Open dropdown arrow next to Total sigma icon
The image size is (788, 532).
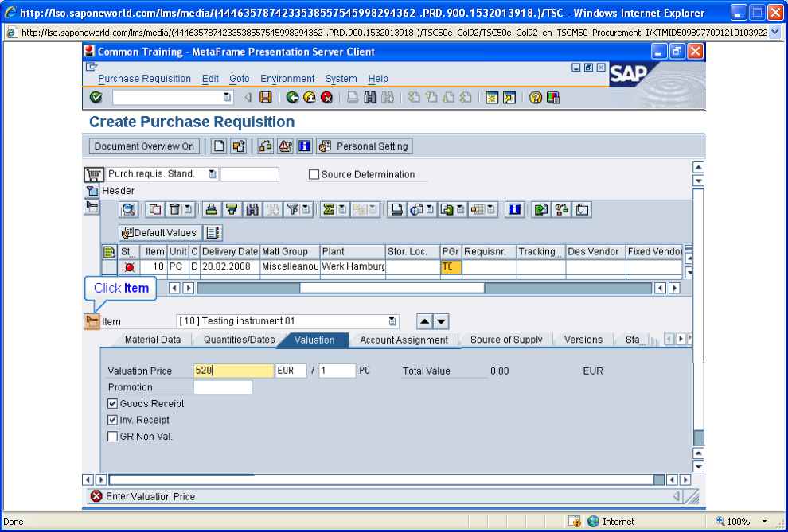pyautogui.click(x=342, y=209)
